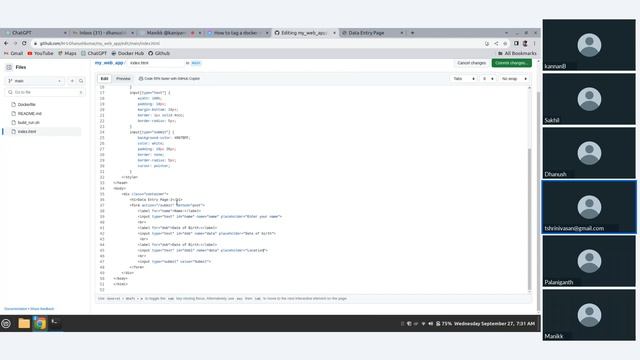Open file search magnifier in sidebar
640x360 pixels.
[81, 81]
